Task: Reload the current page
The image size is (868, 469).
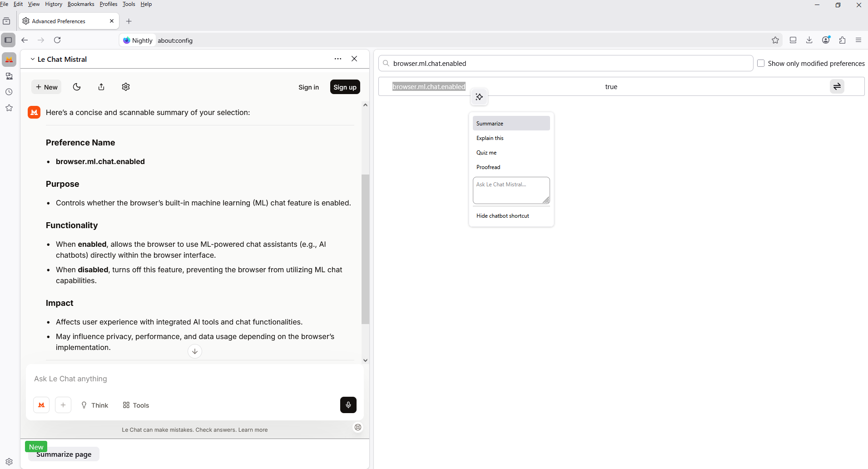Action: click(57, 40)
